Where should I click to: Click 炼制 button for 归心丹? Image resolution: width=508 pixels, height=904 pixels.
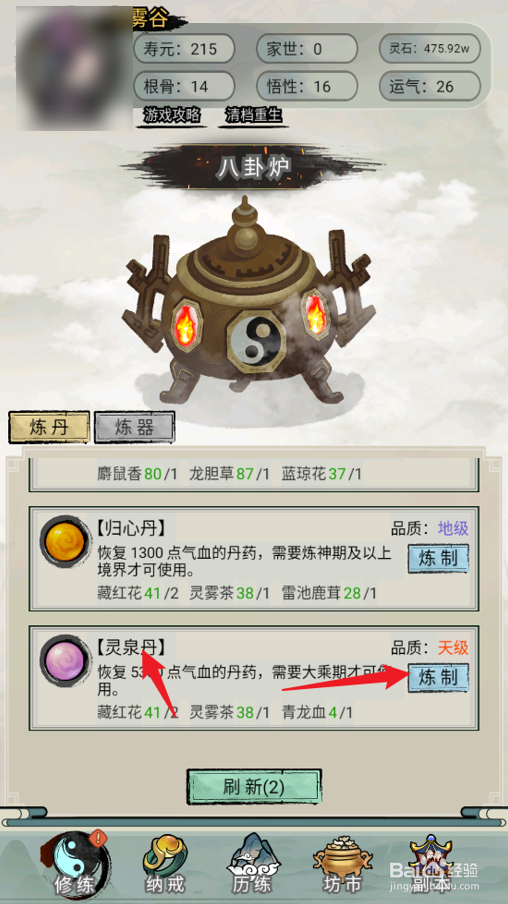pyautogui.click(x=438, y=558)
